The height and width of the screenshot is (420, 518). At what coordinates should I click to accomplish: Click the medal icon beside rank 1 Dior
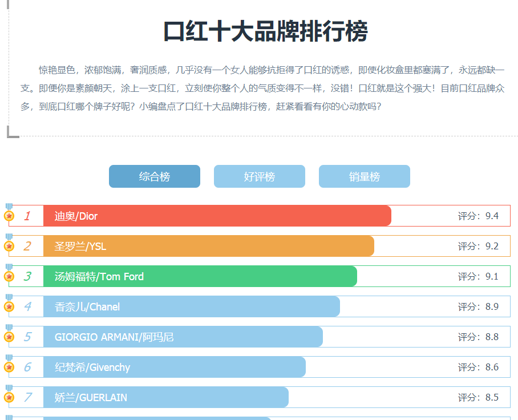[x=9, y=212]
